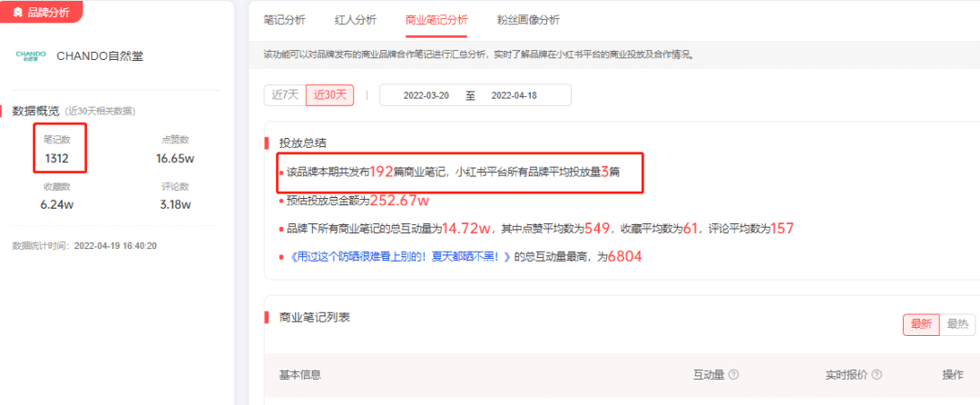Sort the note list by 最热

tap(956, 325)
